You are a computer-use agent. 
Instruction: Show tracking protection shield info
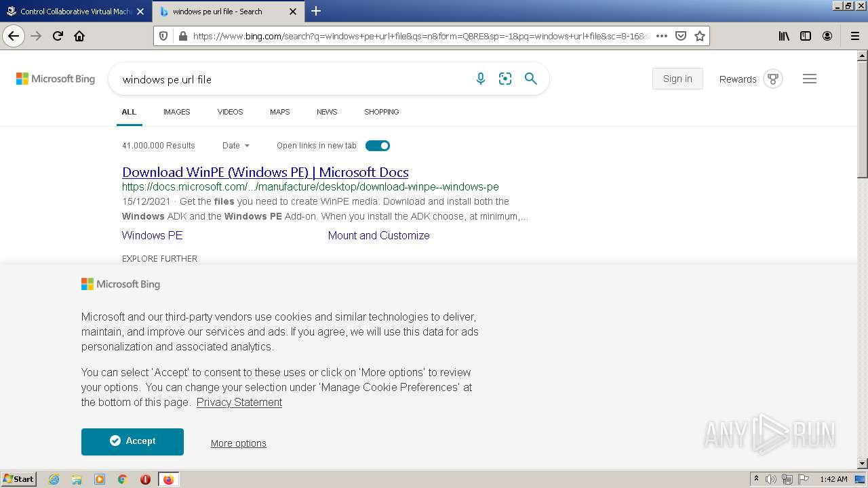click(163, 36)
